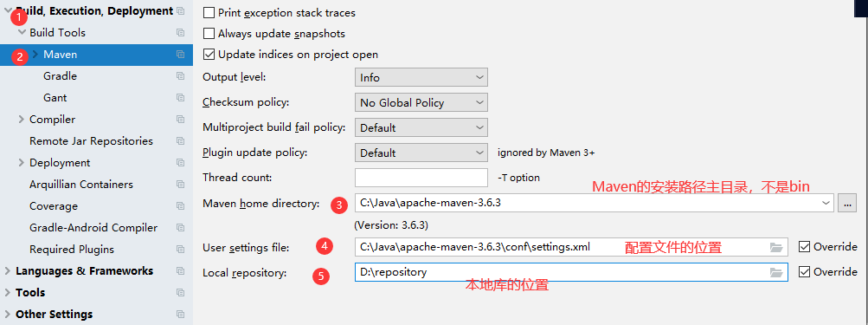Expand the Tools section
The width and height of the screenshot is (868, 325).
[x=7, y=293]
